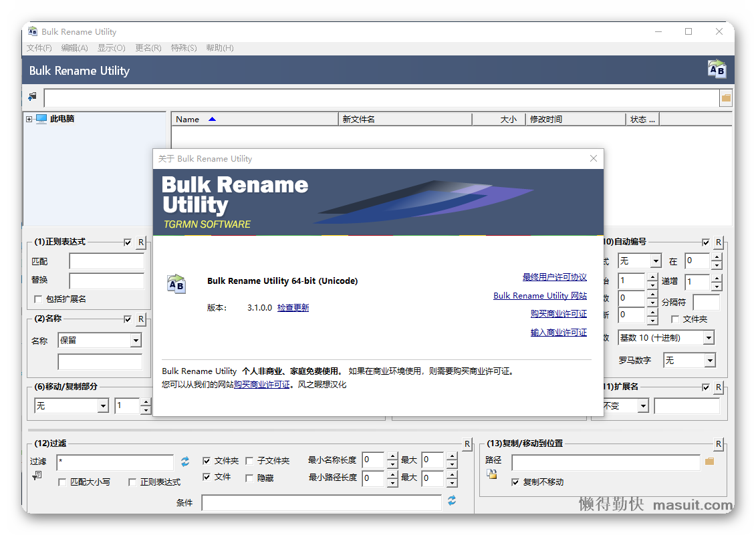Uncheck the 文件夹 checkbox in the filter section
Screen dimensions: 756x535
207,461
